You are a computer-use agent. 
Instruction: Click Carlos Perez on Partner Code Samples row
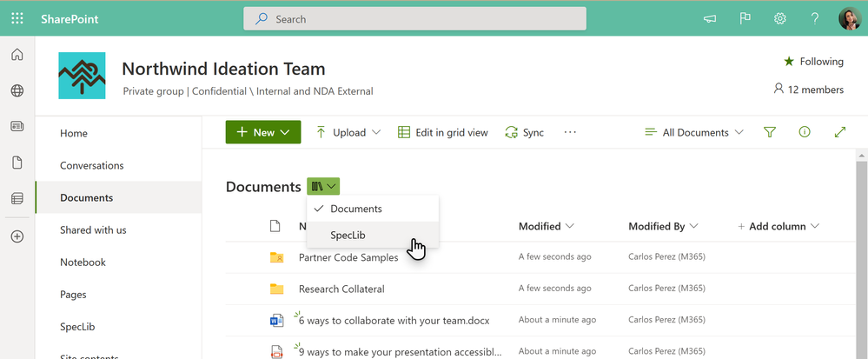tap(666, 256)
